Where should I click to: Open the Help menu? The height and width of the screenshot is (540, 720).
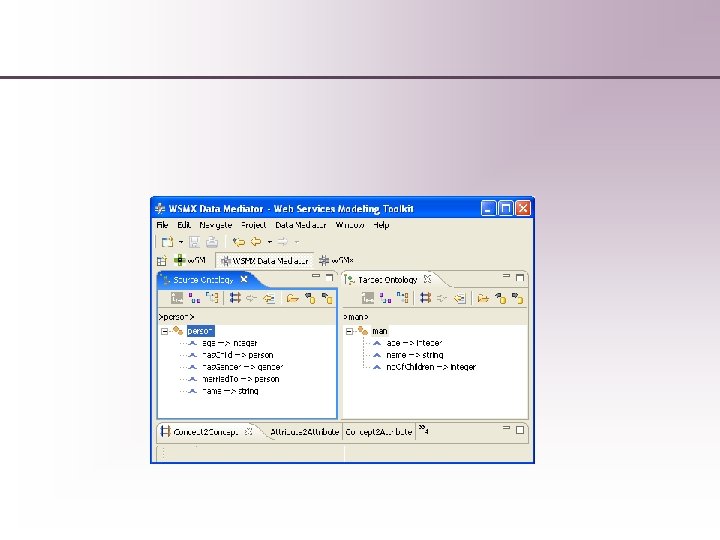point(381,225)
